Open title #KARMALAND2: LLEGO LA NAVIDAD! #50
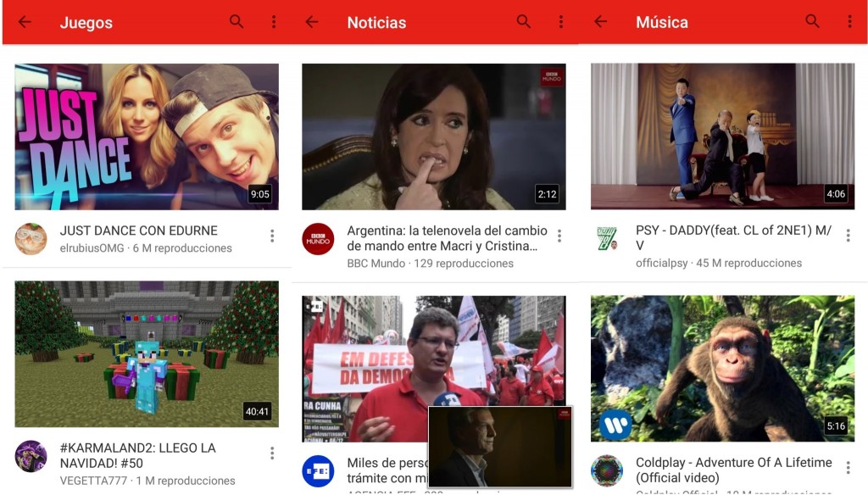868x495 pixels. point(137,456)
